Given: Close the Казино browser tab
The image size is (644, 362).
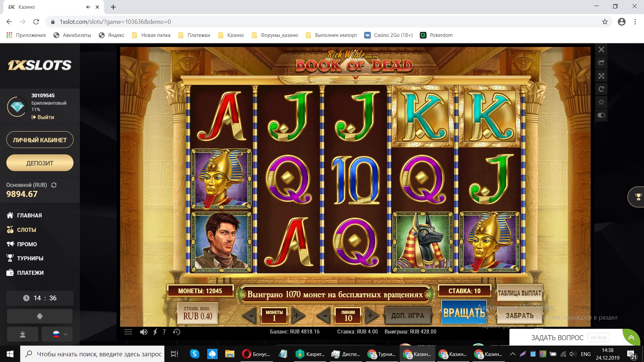Looking at the screenshot, I should pyautogui.click(x=97, y=7).
